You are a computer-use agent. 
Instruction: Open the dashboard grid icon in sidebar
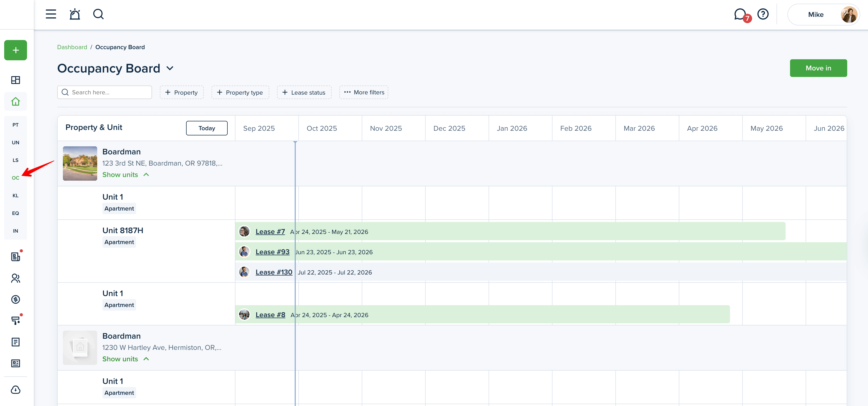click(16, 80)
